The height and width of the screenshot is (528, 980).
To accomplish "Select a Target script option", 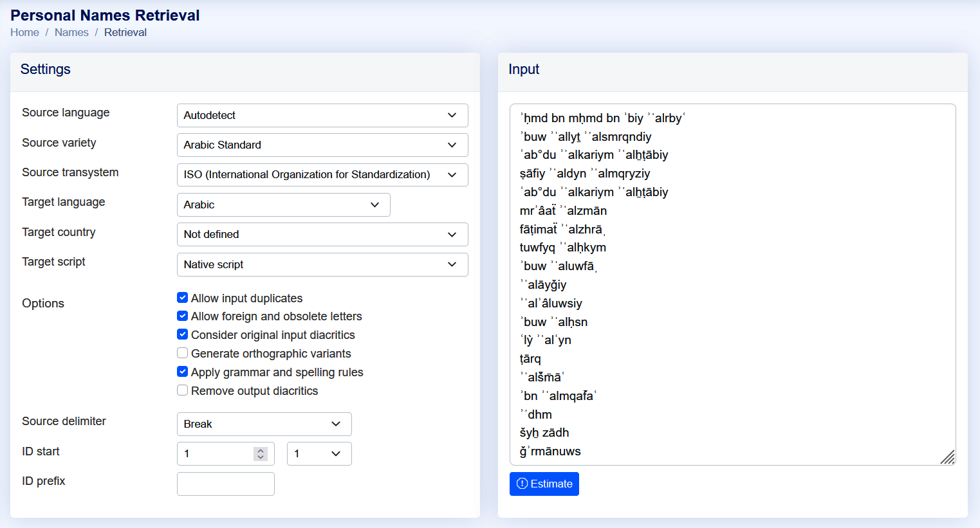I will coord(322,264).
